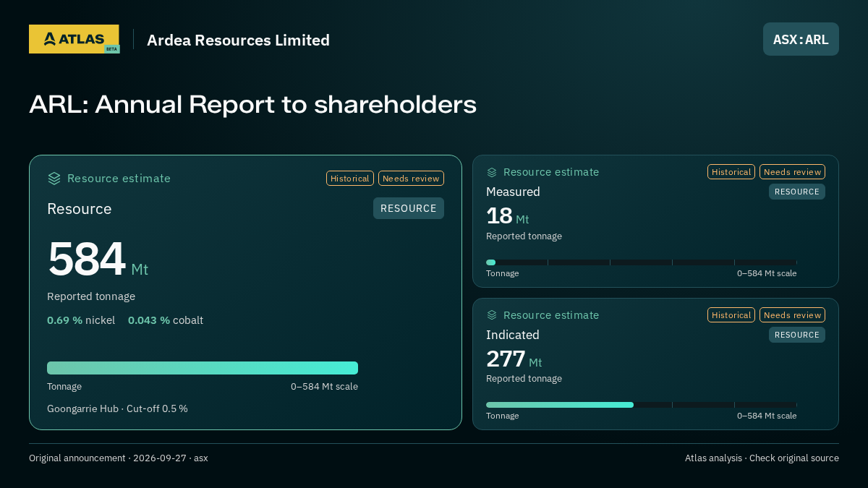
Task: Click the Goongarrie Hub · Cut-off 0.5 % text
Action: click(117, 408)
